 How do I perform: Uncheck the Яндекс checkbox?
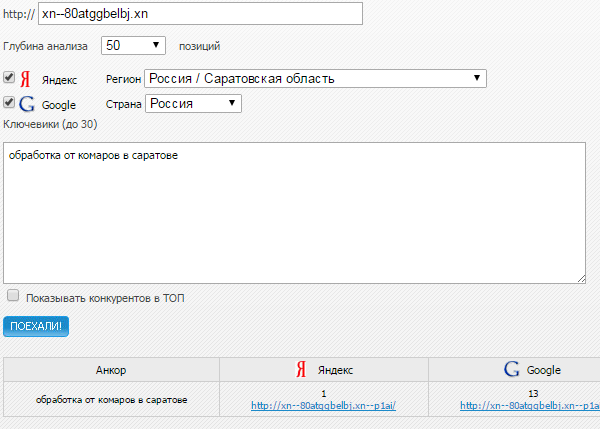(9, 77)
